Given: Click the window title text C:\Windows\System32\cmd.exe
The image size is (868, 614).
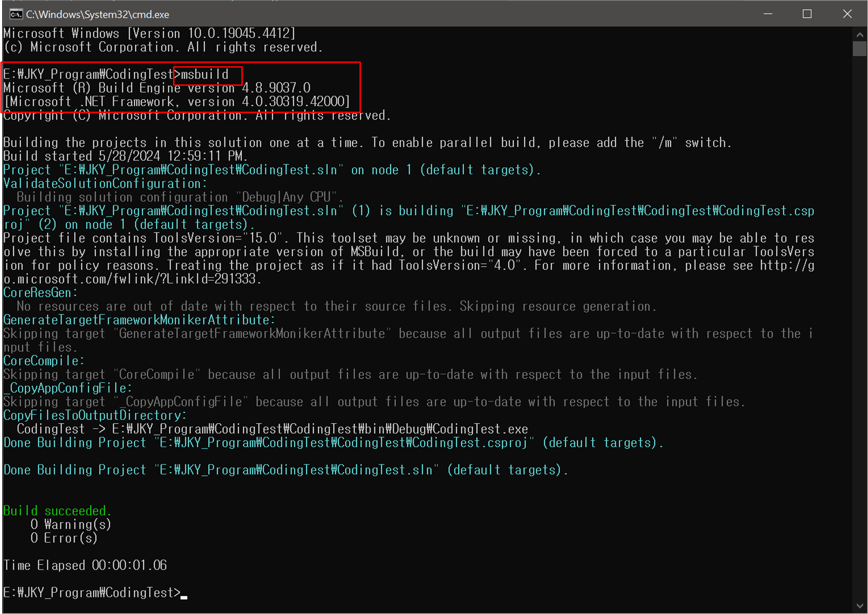Looking at the screenshot, I should (97, 15).
